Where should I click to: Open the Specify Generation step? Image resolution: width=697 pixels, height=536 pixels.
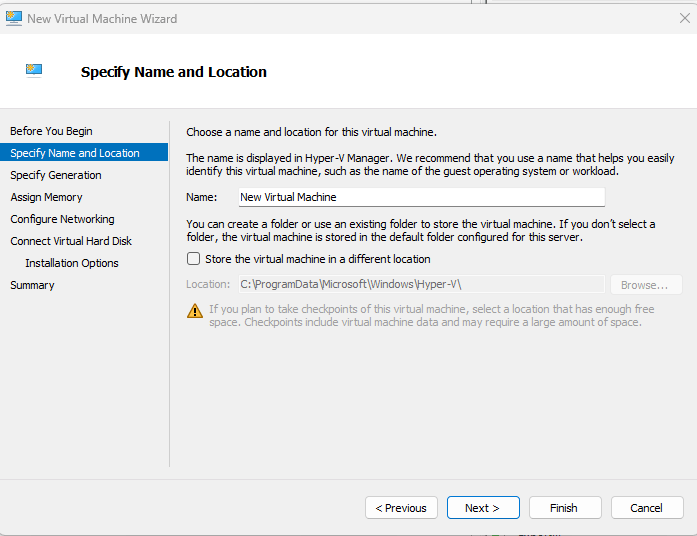coord(56,175)
